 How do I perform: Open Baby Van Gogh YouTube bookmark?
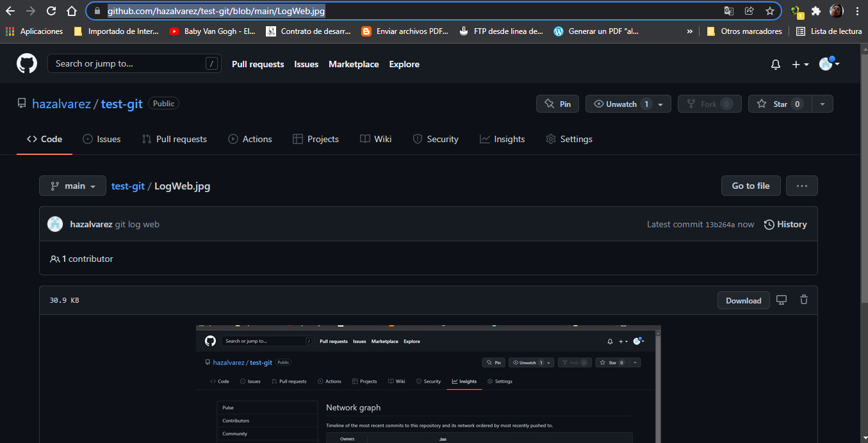click(x=213, y=31)
